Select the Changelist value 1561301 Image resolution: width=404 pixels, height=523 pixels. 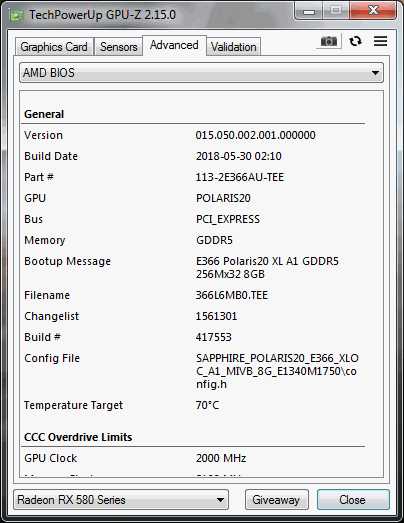point(216,317)
